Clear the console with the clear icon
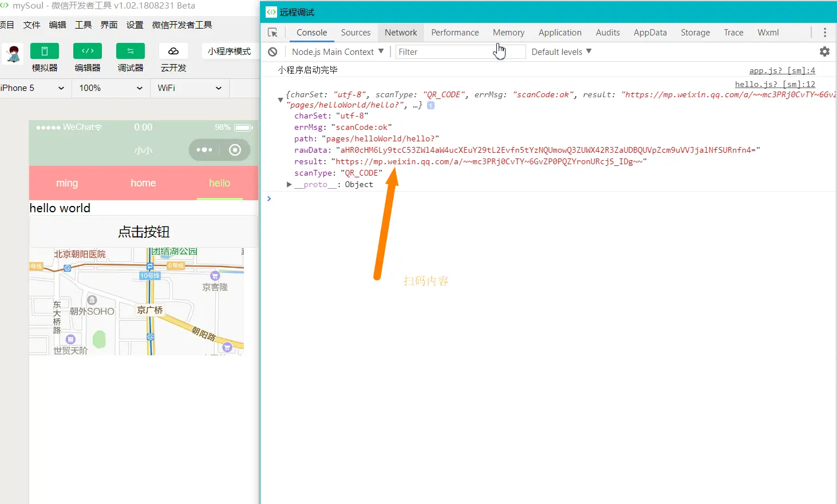 (273, 51)
